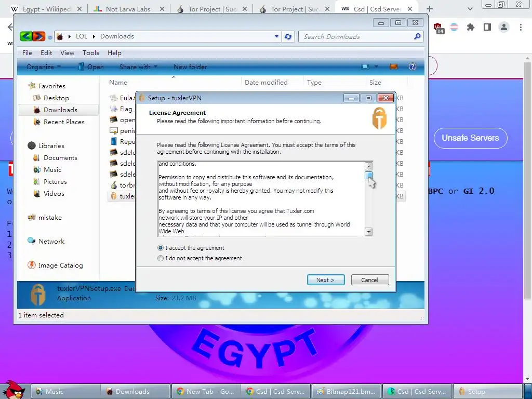This screenshot has width=532, height=399.
Task: Open the Help menu
Action: [x=114, y=53]
